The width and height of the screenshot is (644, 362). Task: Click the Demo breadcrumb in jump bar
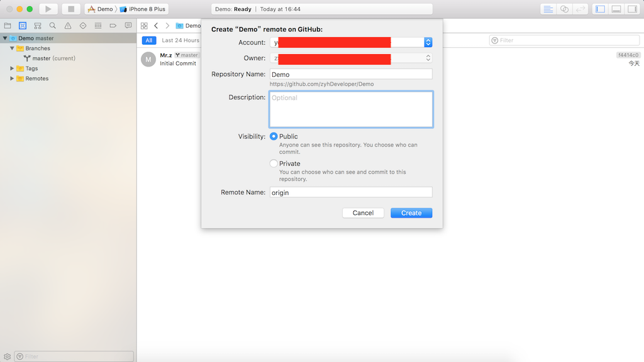tap(189, 26)
